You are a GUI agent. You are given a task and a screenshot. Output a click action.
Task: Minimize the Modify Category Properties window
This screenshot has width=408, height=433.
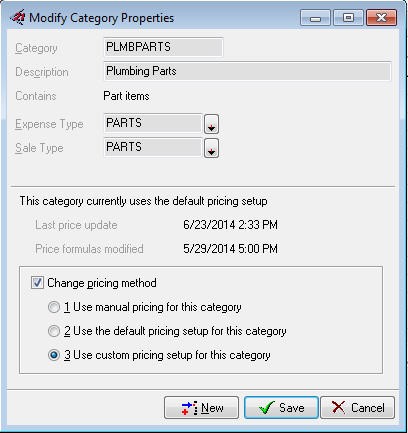(315, 18)
